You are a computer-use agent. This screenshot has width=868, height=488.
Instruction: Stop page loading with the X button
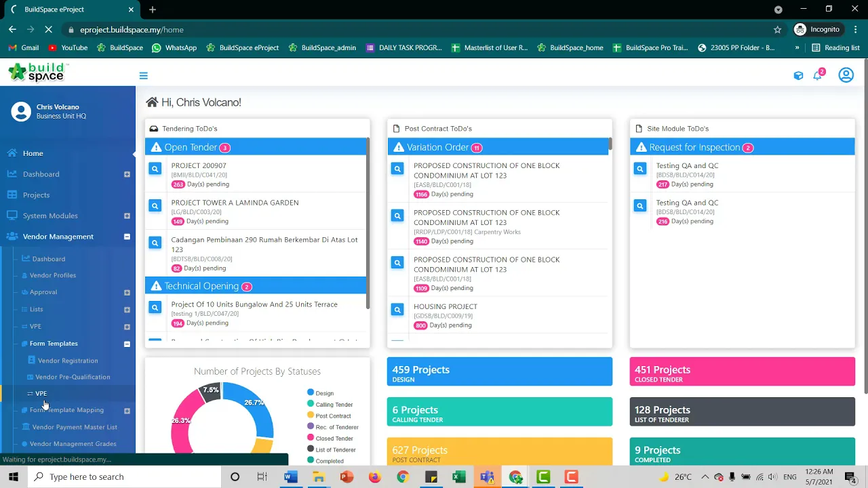pyautogui.click(x=50, y=30)
